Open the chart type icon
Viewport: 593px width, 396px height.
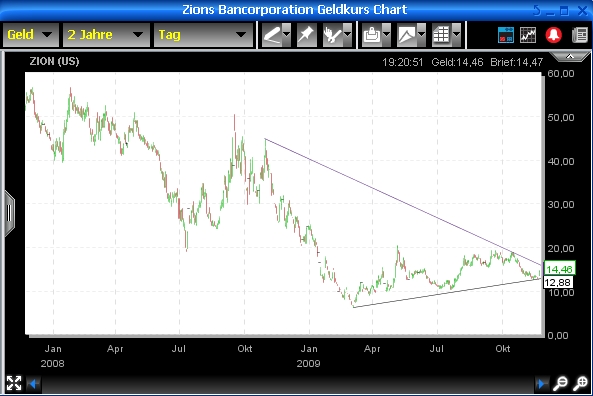coord(407,35)
